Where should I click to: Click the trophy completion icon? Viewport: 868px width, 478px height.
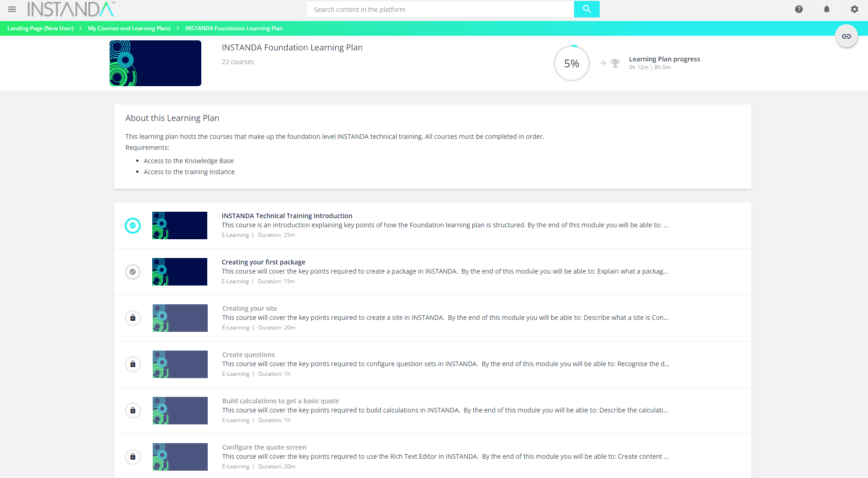pos(615,63)
